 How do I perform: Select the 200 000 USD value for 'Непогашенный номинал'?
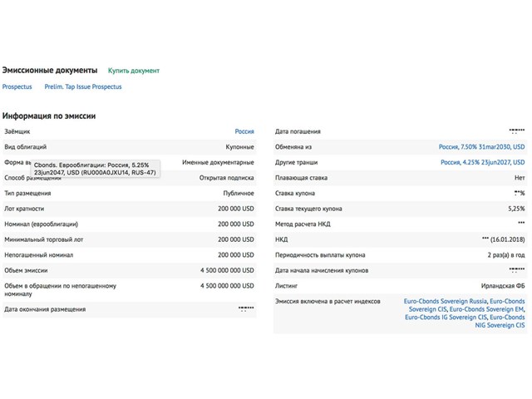[x=236, y=255]
